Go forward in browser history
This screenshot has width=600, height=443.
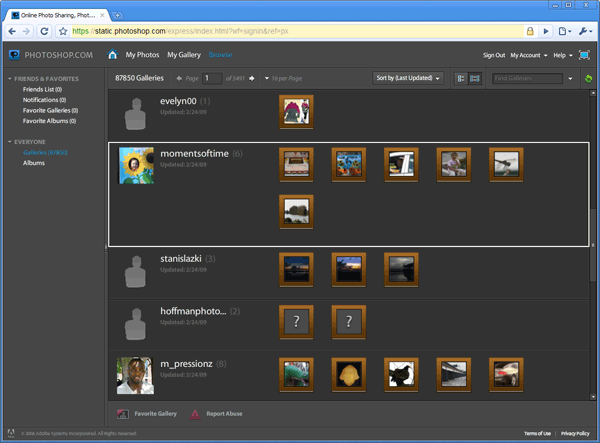click(26, 31)
